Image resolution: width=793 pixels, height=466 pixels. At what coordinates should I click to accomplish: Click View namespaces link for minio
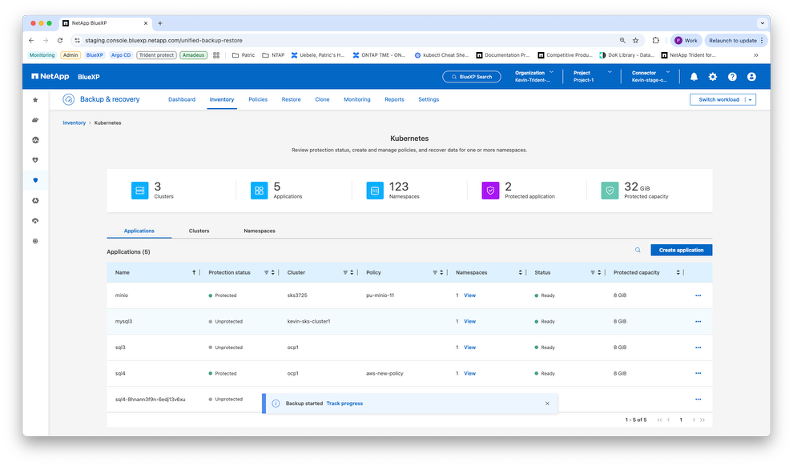[x=470, y=295]
